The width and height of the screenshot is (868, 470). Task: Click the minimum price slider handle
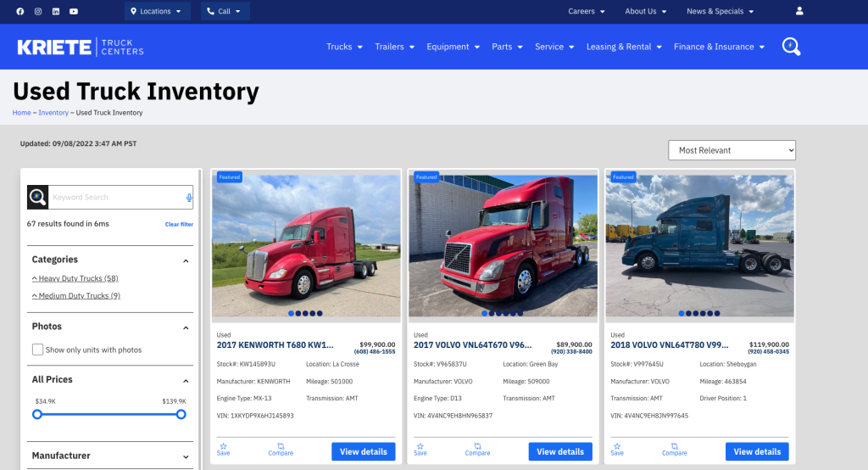click(x=37, y=414)
